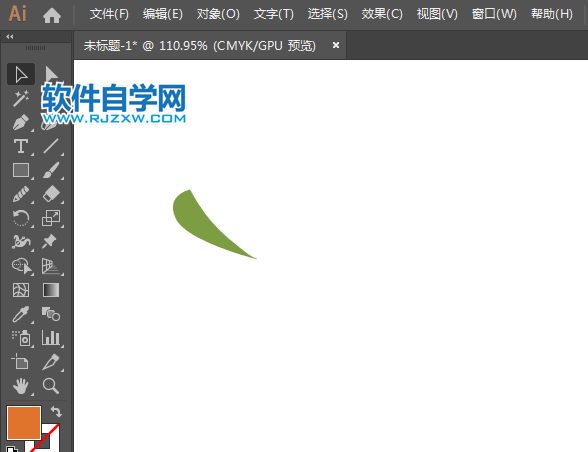Select the Eraser tool
Viewport: 588px width, 452px height.
tap(51, 194)
